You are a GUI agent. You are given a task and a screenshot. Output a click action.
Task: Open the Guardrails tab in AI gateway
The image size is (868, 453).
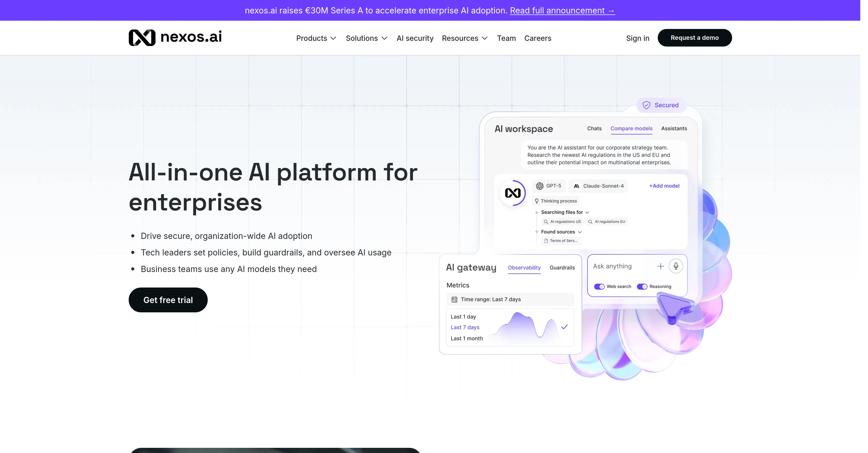click(x=562, y=268)
